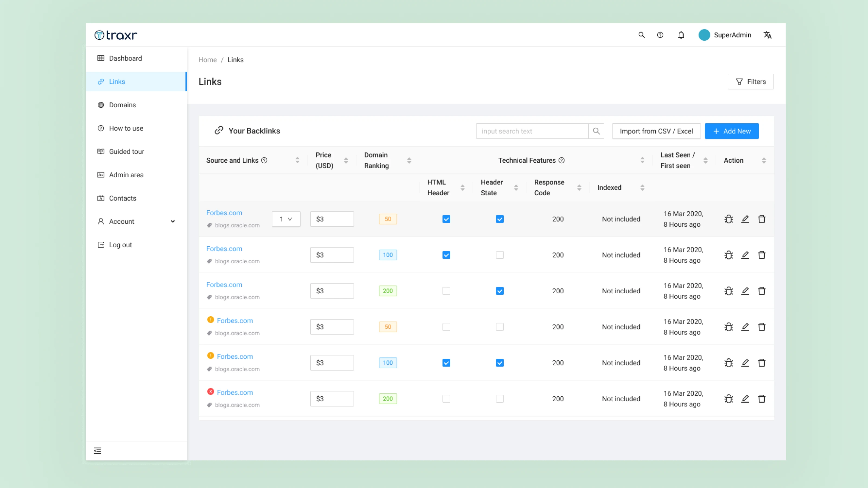
Task: Click the language translate icon
Action: tap(767, 35)
